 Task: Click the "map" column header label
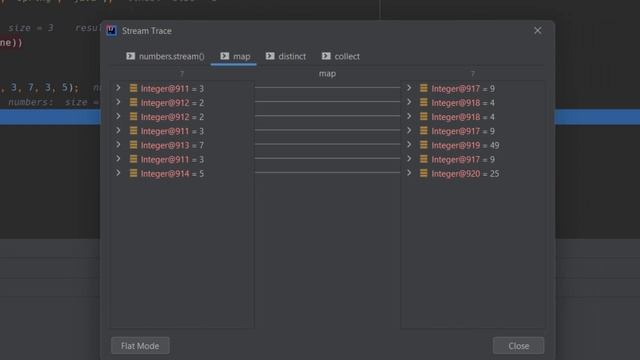(x=327, y=74)
